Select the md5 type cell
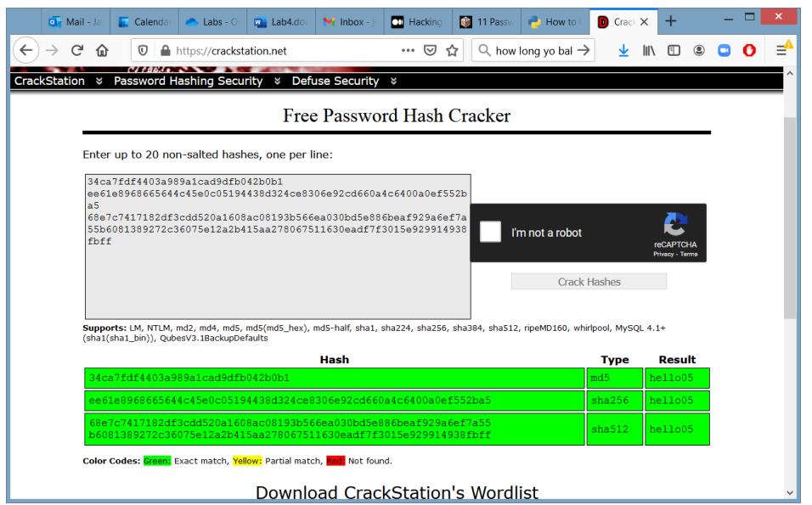Viewport: 812px width, 505px height. tap(614, 378)
